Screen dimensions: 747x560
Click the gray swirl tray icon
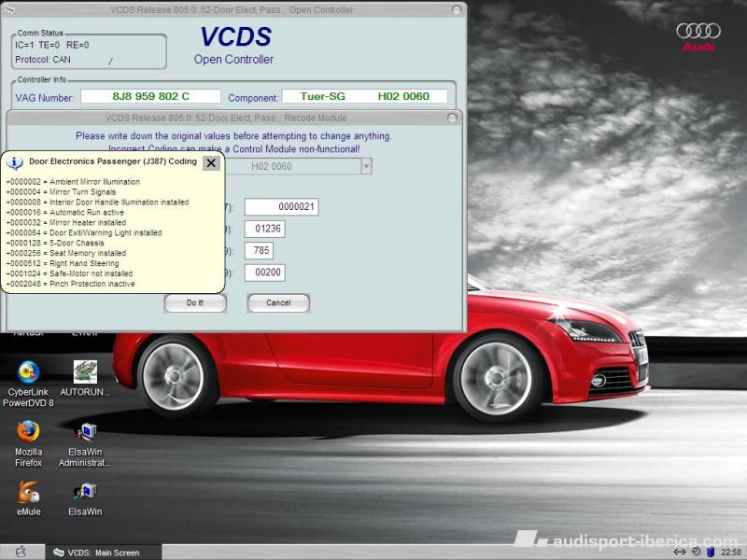coord(696,552)
